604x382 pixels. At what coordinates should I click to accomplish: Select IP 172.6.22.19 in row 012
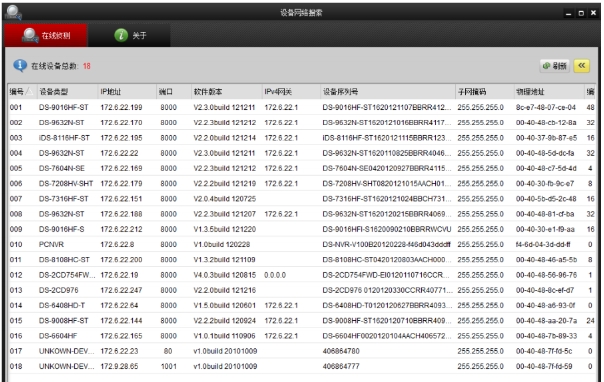pyautogui.click(x=119, y=275)
